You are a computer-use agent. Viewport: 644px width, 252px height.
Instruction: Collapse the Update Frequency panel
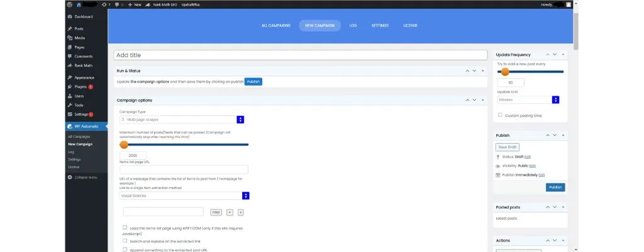[563, 54]
